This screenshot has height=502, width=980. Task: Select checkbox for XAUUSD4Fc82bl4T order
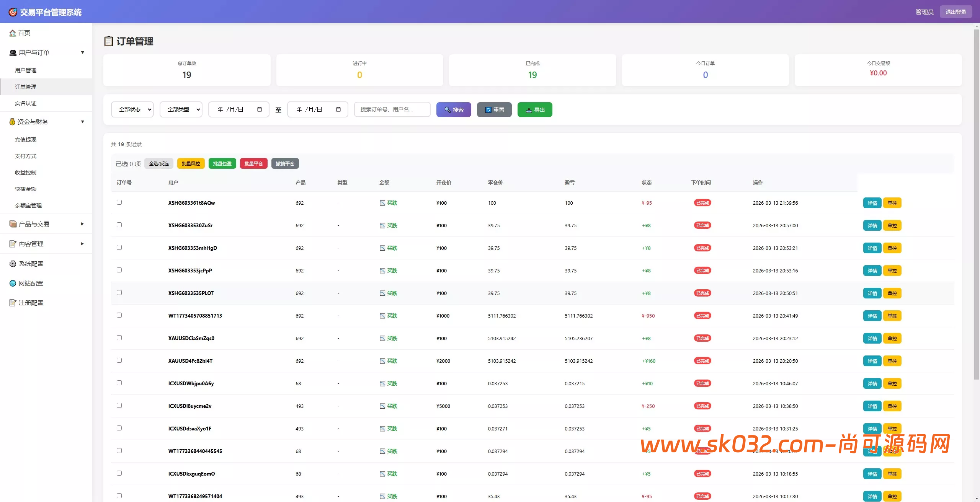pyautogui.click(x=119, y=360)
